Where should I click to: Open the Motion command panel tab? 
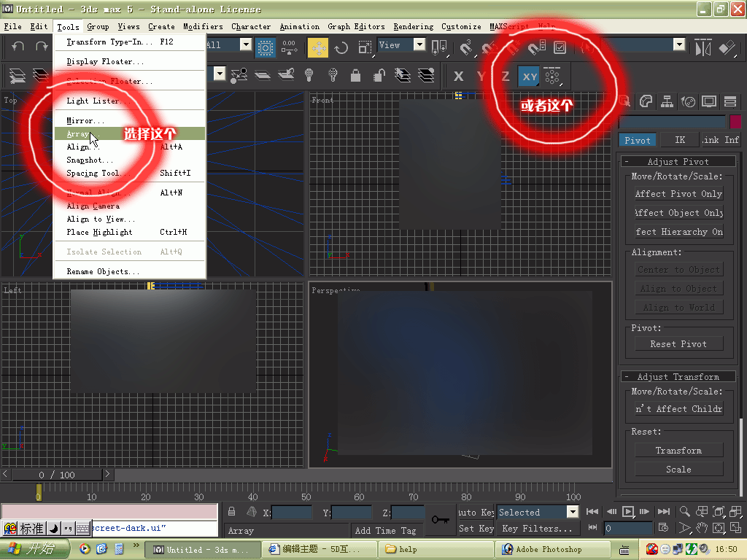pyautogui.click(x=688, y=101)
